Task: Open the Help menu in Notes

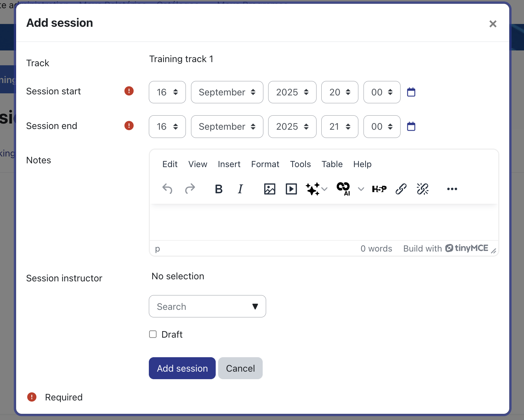Action: [362, 164]
